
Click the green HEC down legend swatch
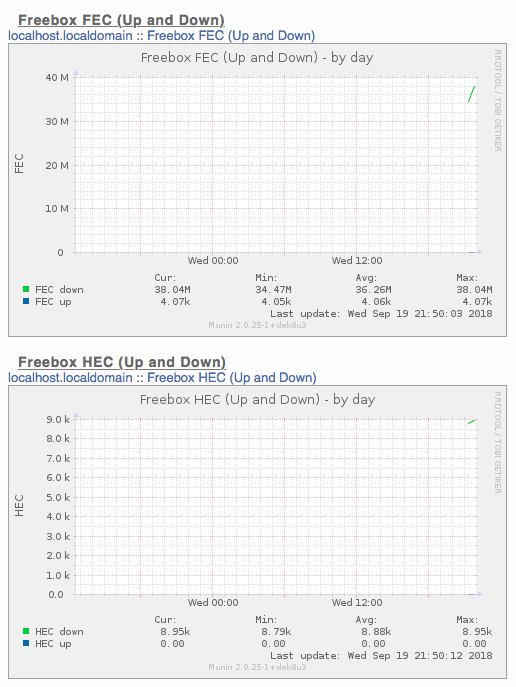[x=26, y=631]
